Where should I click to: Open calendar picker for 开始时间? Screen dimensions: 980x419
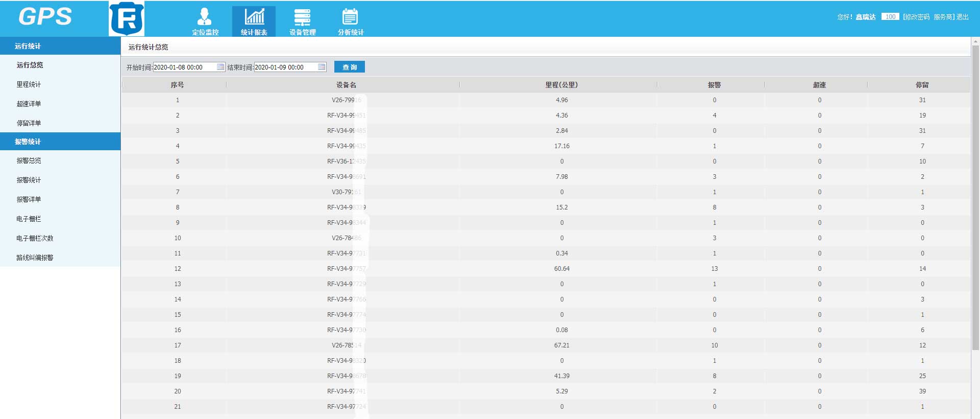(220, 67)
